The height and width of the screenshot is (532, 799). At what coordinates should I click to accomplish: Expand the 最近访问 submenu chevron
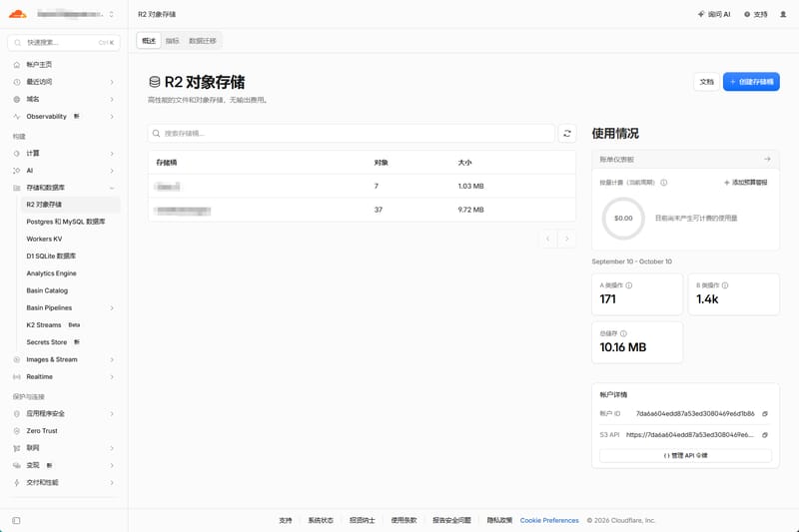coord(112,82)
